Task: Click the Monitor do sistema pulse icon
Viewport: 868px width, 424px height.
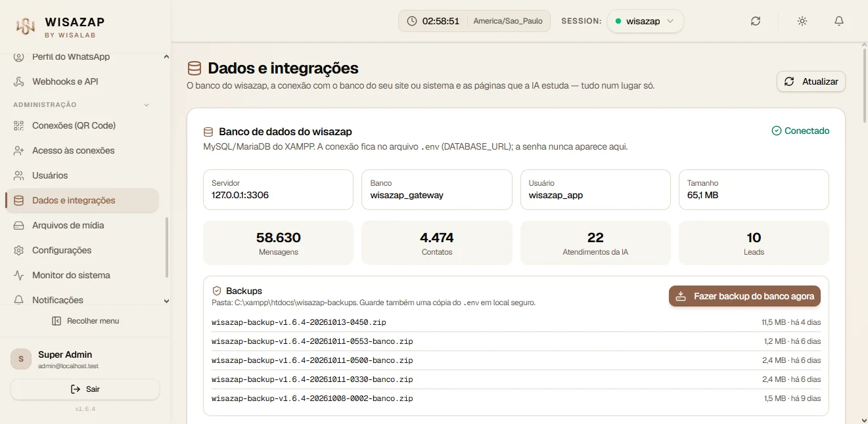Action: [x=19, y=275]
